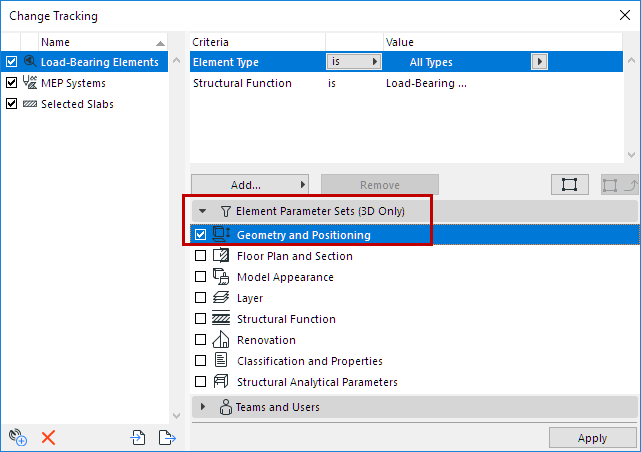Uncheck the Load-Bearing Elements scheme checkbox
The width and height of the screenshot is (641, 452).
[12, 62]
